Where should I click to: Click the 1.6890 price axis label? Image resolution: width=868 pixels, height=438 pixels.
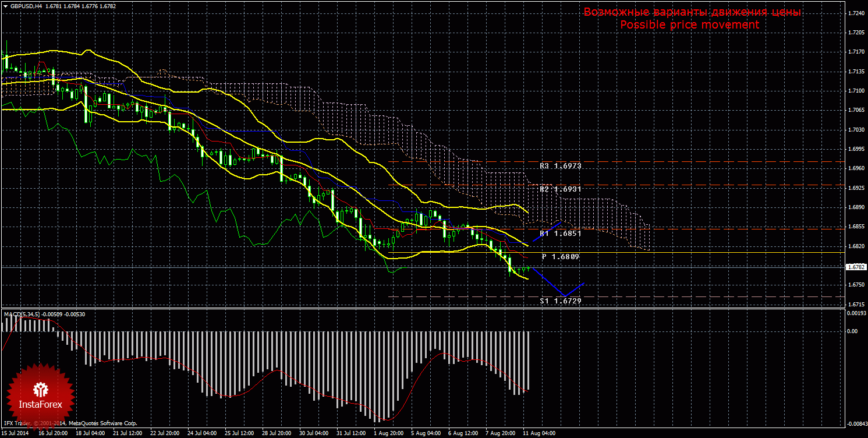(855, 207)
